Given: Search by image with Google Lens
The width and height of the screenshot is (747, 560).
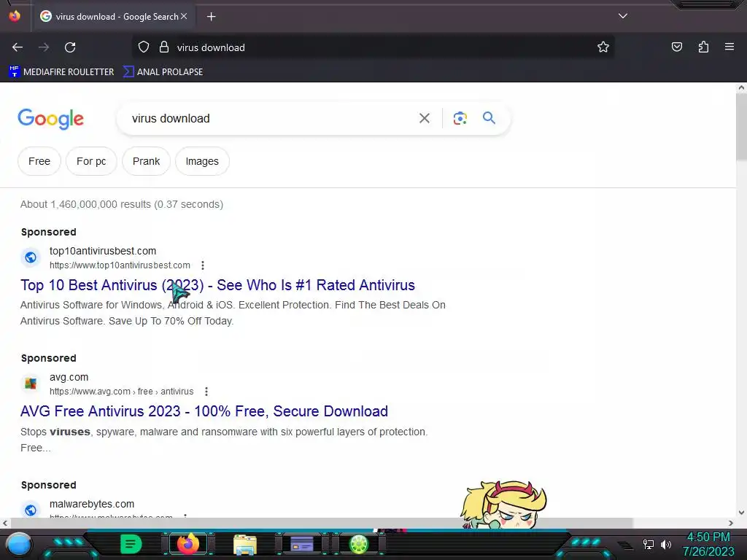Looking at the screenshot, I should 460,118.
